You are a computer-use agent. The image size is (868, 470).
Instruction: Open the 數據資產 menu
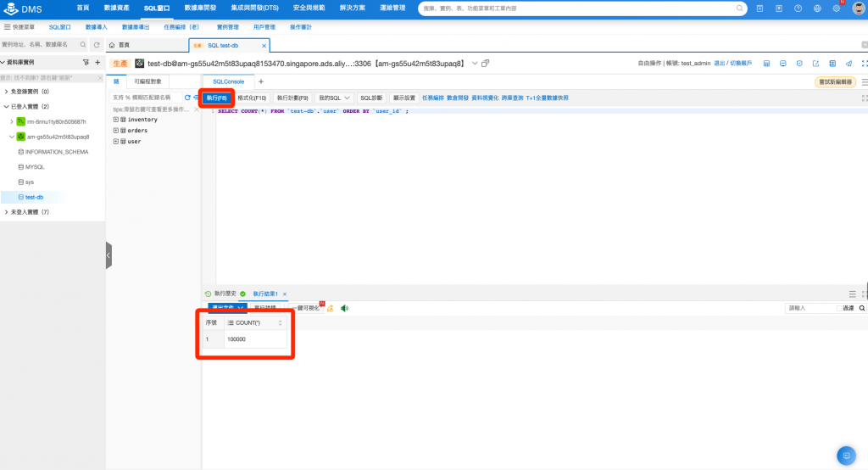(116, 8)
